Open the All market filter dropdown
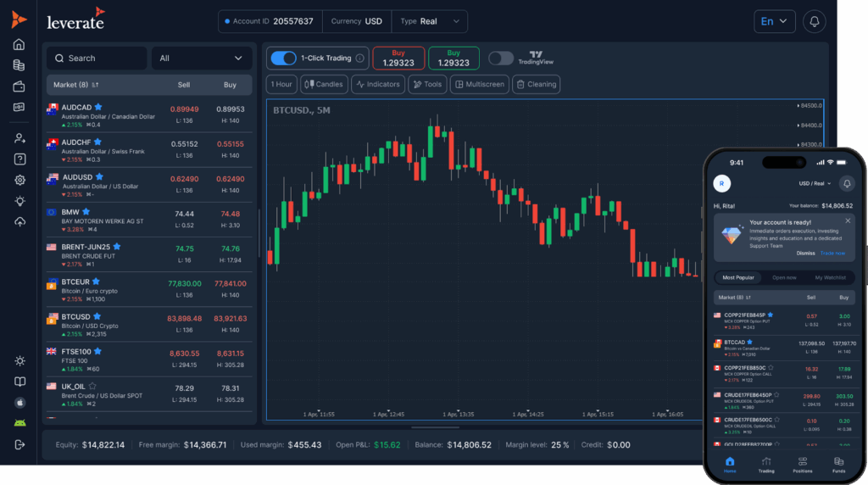 pos(201,59)
